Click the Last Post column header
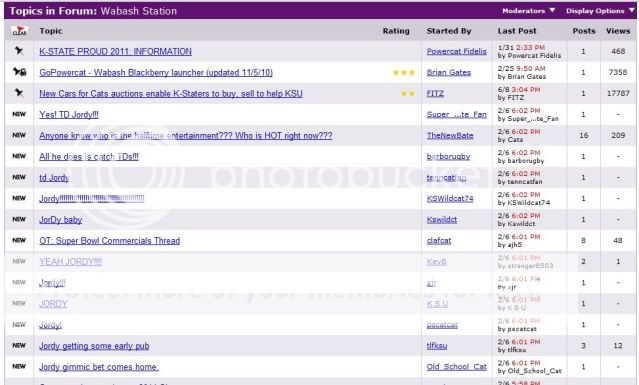 (517, 31)
